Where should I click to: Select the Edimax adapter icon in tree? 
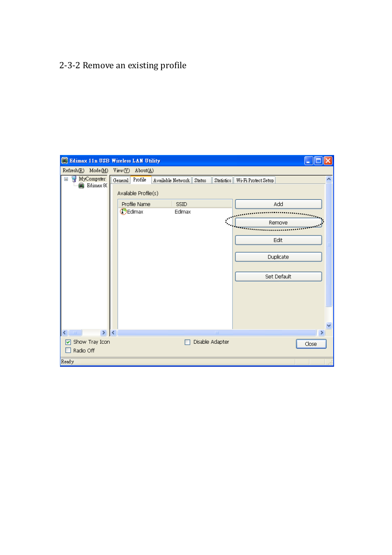tap(81, 185)
